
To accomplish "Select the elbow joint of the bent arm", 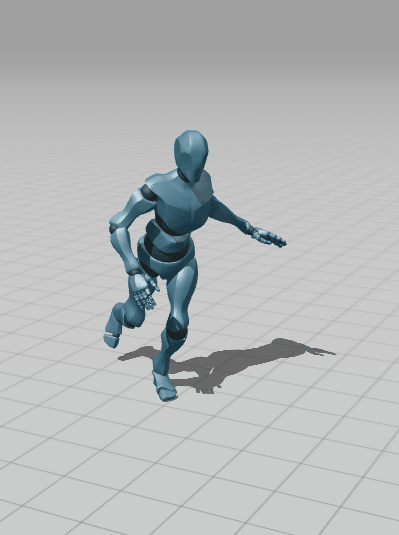I will click(x=113, y=228).
